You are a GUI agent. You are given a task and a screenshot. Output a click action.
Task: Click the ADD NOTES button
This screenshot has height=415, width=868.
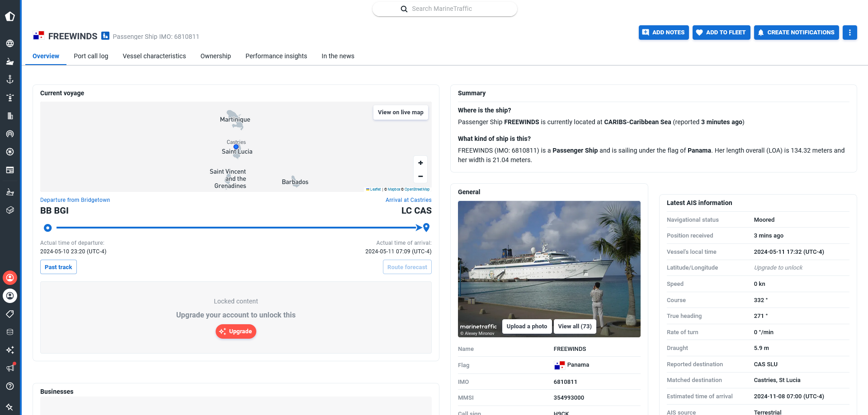[x=664, y=33]
